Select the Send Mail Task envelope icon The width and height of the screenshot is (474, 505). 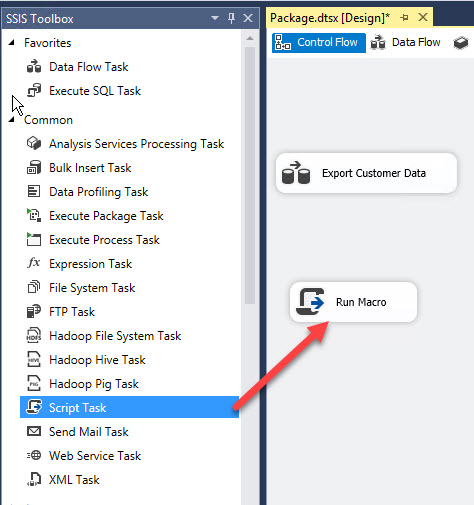click(34, 432)
